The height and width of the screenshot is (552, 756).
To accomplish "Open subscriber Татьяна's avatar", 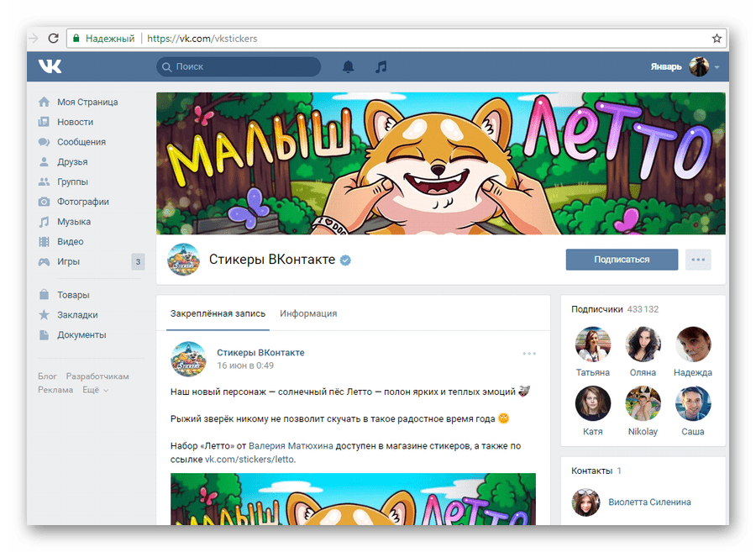I will coord(593,344).
